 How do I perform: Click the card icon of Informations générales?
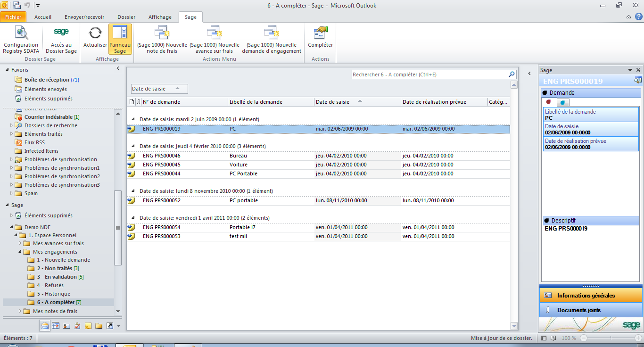click(x=548, y=296)
